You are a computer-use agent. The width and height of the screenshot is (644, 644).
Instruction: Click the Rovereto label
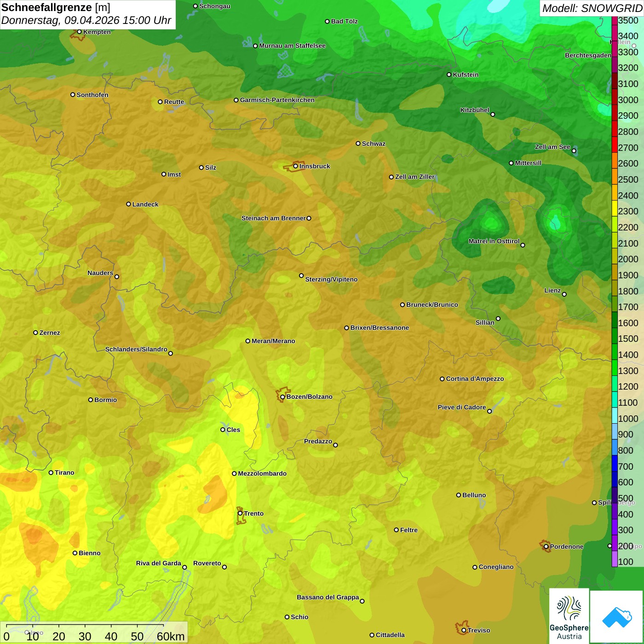coord(207,563)
